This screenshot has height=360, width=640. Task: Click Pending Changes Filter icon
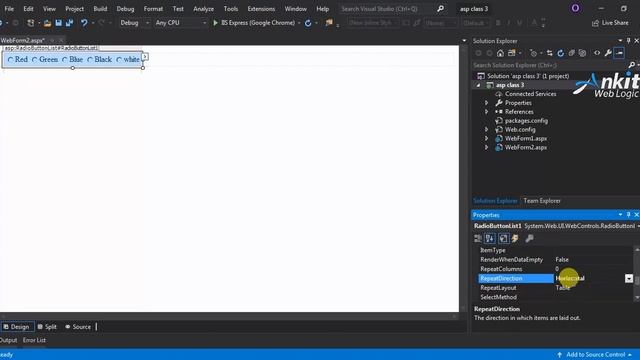click(533, 53)
